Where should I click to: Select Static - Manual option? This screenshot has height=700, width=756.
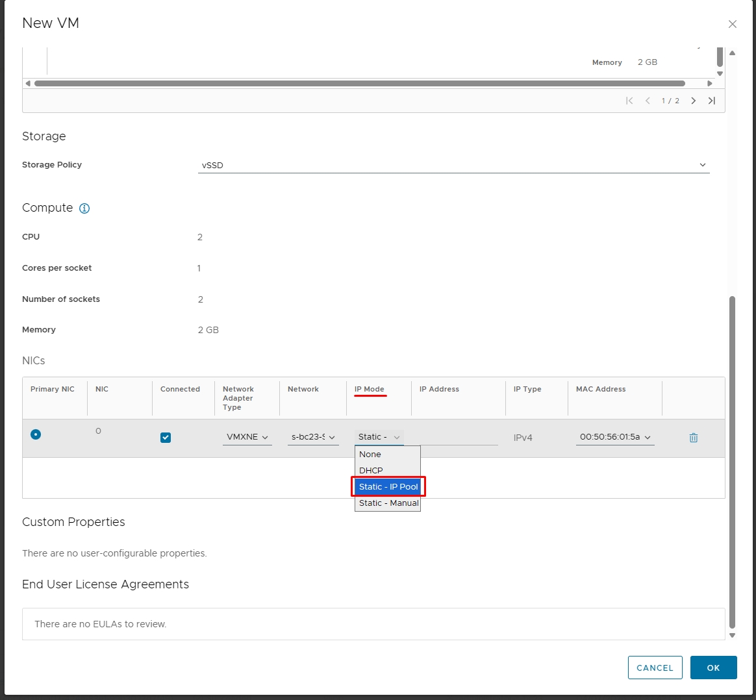(x=388, y=503)
